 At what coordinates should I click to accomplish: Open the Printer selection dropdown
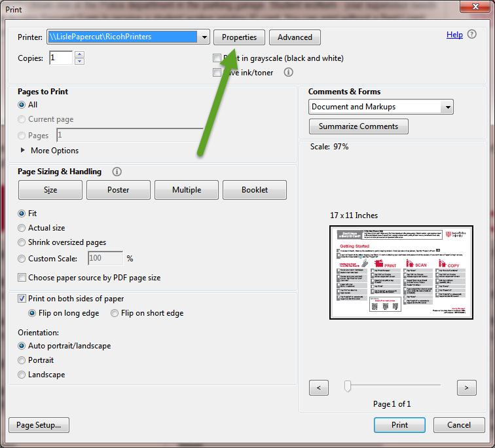[x=204, y=37]
